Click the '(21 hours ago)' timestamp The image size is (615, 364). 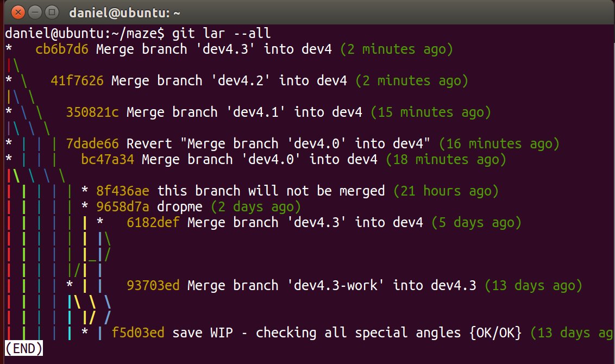coord(446,191)
